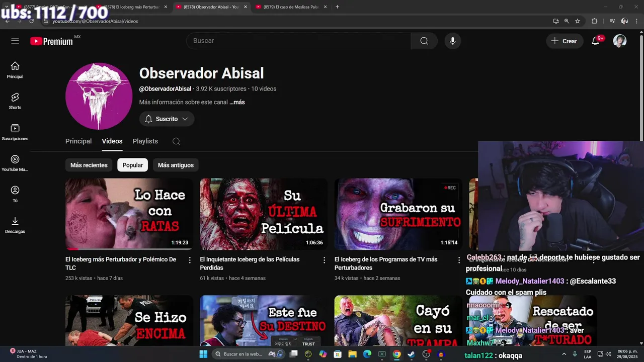Bookmark this page with star icon
Screen dimensions: 644x362
coord(578,21)
